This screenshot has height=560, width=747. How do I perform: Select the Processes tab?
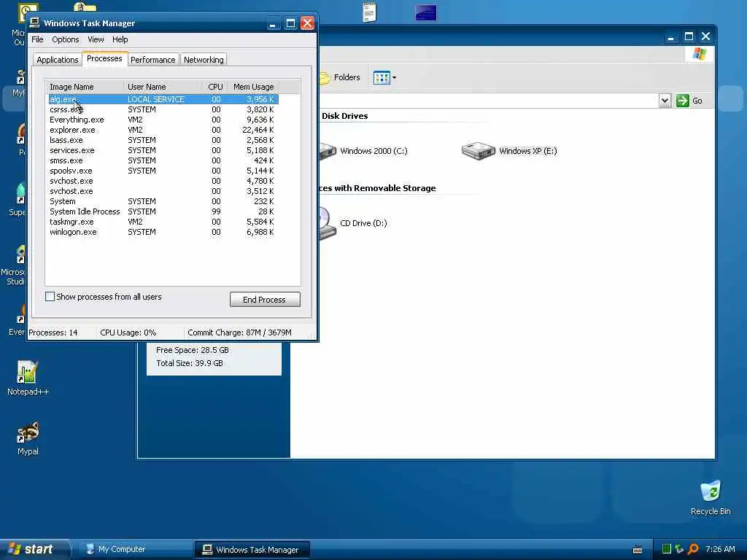coord(104,58)
